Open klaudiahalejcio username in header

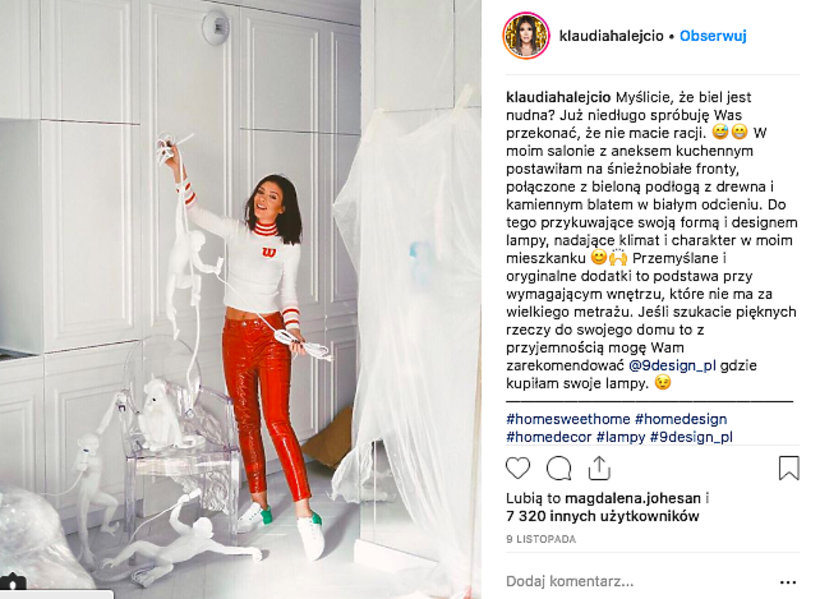[611, 36]
